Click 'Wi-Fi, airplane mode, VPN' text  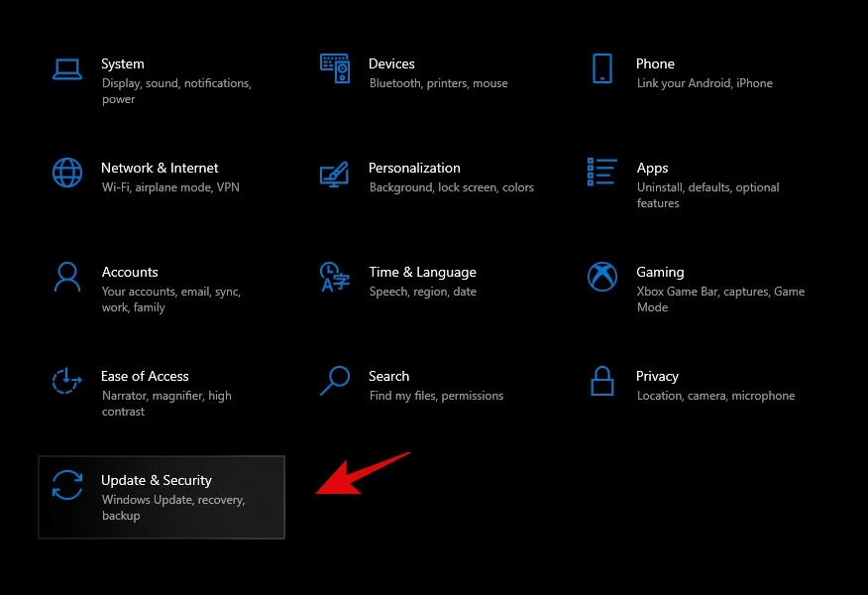[170, 187]
